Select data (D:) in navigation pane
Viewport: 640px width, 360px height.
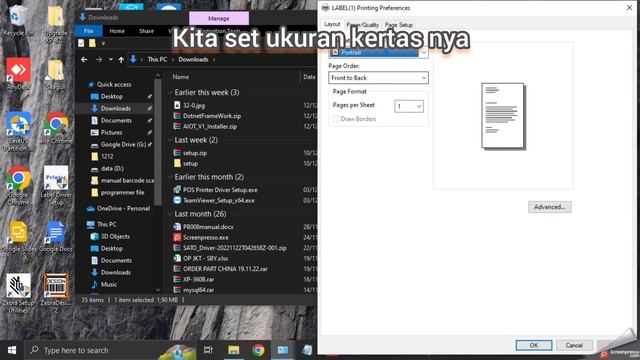click(112, 169)
